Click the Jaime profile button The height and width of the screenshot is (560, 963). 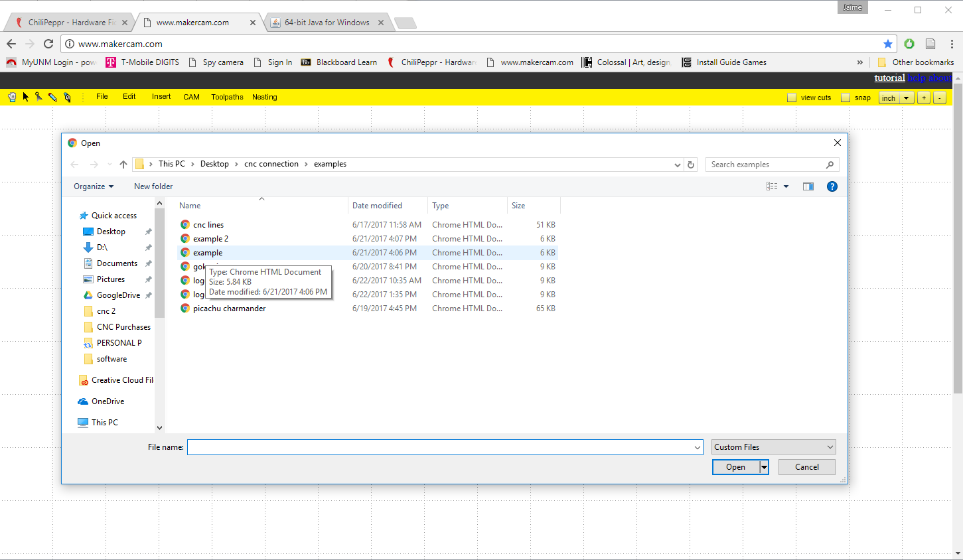coord(852,7)
